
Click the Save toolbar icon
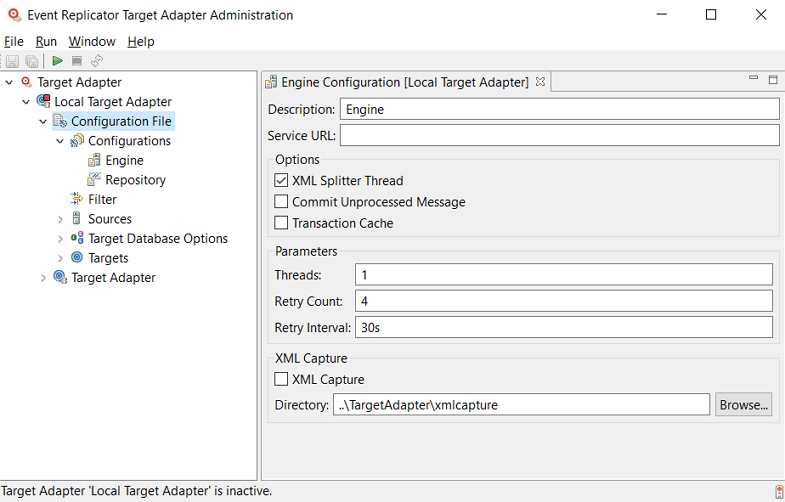coord(13,61)
